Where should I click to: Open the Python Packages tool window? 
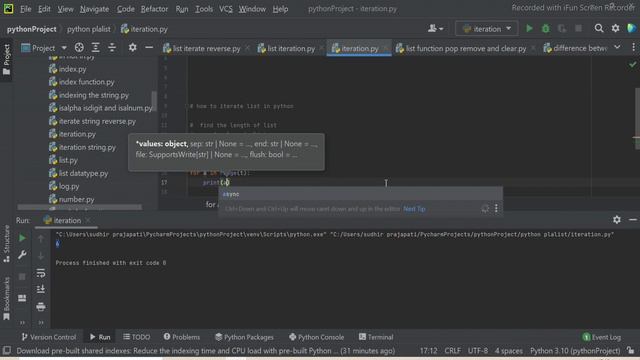244,337
